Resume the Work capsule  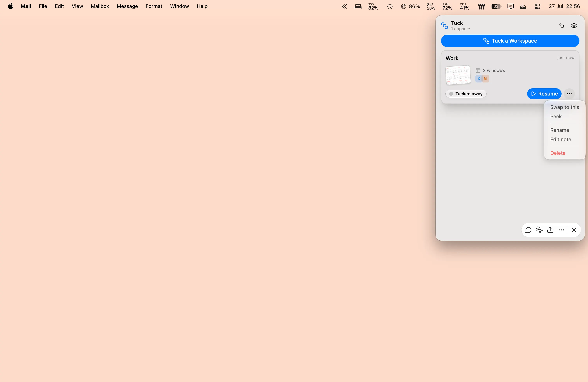point(544,94)
